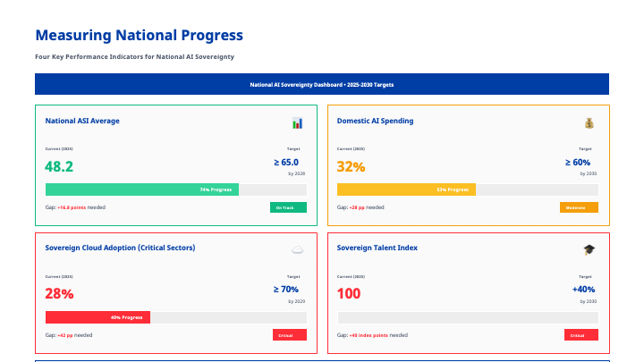Click the cloud icon in Sovereign Cloud Adoption
The height and width of the screenshot is (362, 644).
point(297,250)
